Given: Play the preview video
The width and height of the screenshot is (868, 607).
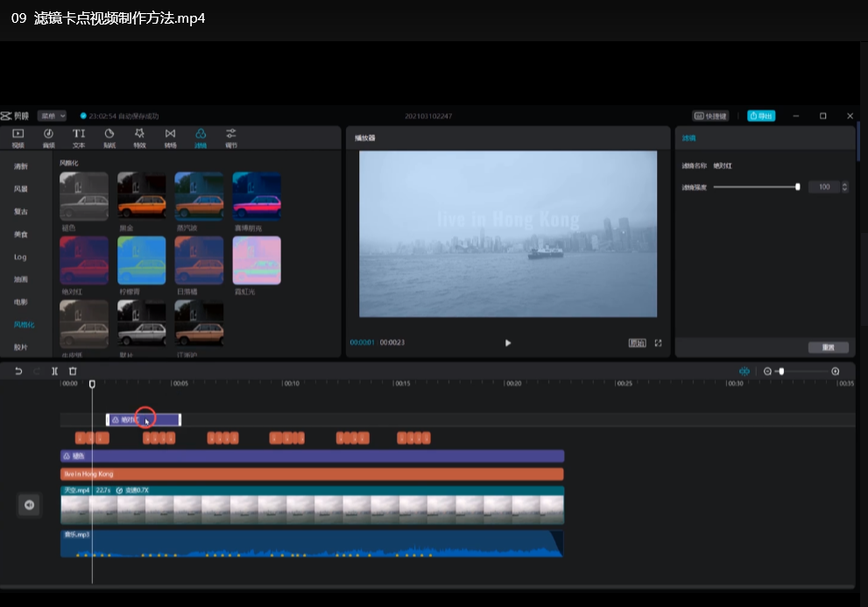Looking at the screenshot, I should (x=508, y=342).
